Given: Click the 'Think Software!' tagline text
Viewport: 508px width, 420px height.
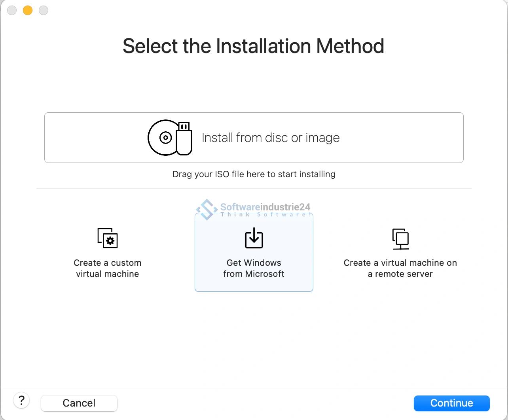Looking at the screenshot, I should [265, 215].
